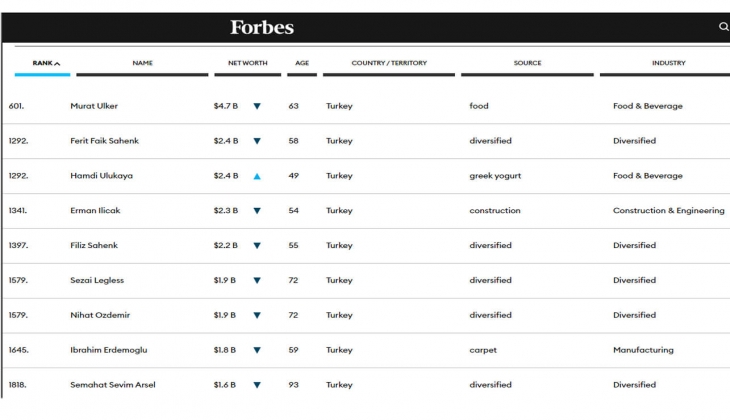The height and width of the screenshot is (420, 730).
Task: Sort by the Source column header
Action: click(x=527, y=63)
